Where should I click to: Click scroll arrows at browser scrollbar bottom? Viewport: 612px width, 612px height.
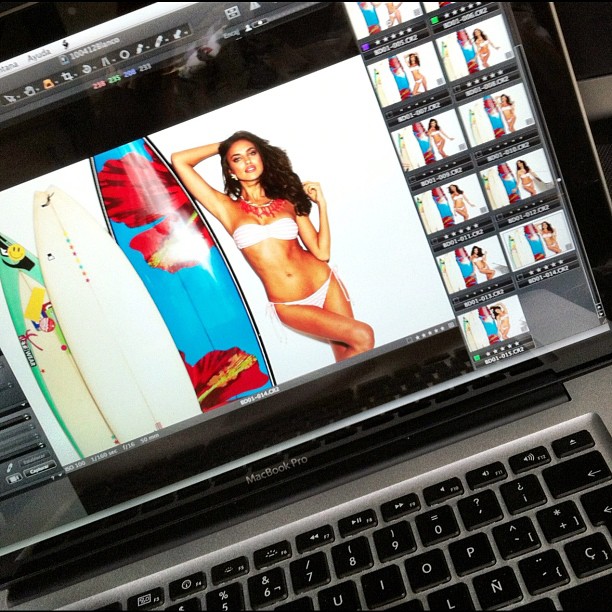[x=600, y=309]
